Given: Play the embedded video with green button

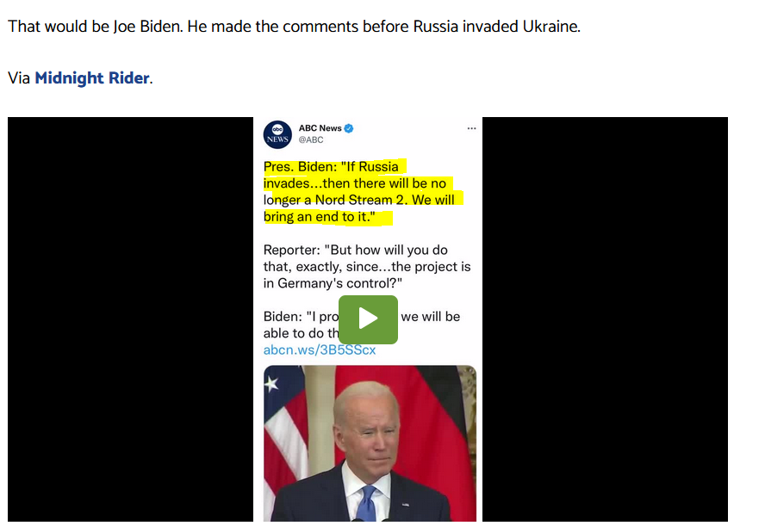Looking at the screenshot, I should [368, 319].
